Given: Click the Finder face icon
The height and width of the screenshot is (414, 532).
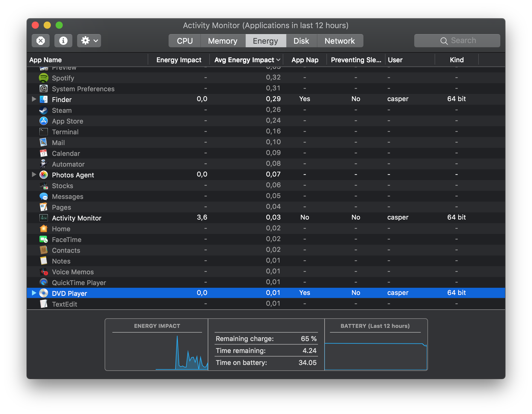Looking at the screenshot, I should (x=44, y=99).
